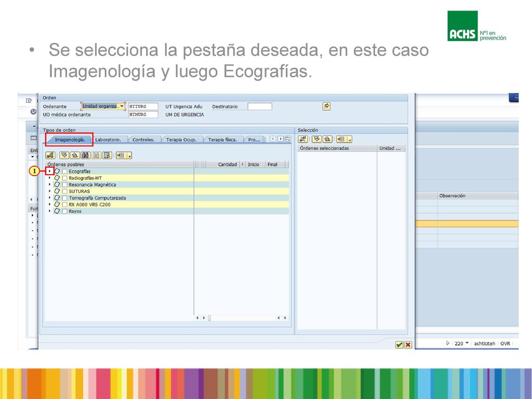Switch to the truncated Pro... tab
532x399 pixels.
click(x=254, y=139)
